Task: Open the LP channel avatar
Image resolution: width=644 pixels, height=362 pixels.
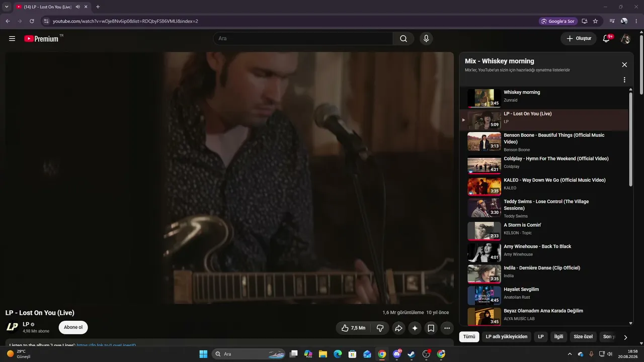Action: (x=12, y=327)
